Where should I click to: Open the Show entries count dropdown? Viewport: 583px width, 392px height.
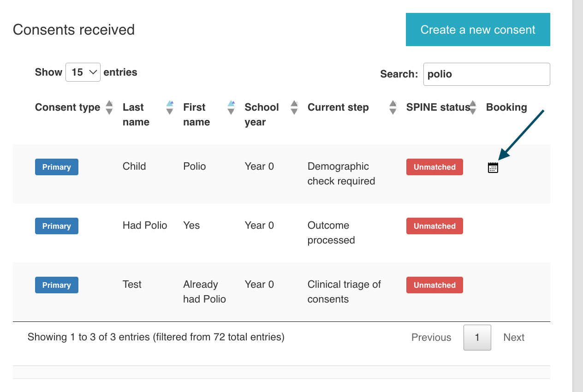[83, 72]
